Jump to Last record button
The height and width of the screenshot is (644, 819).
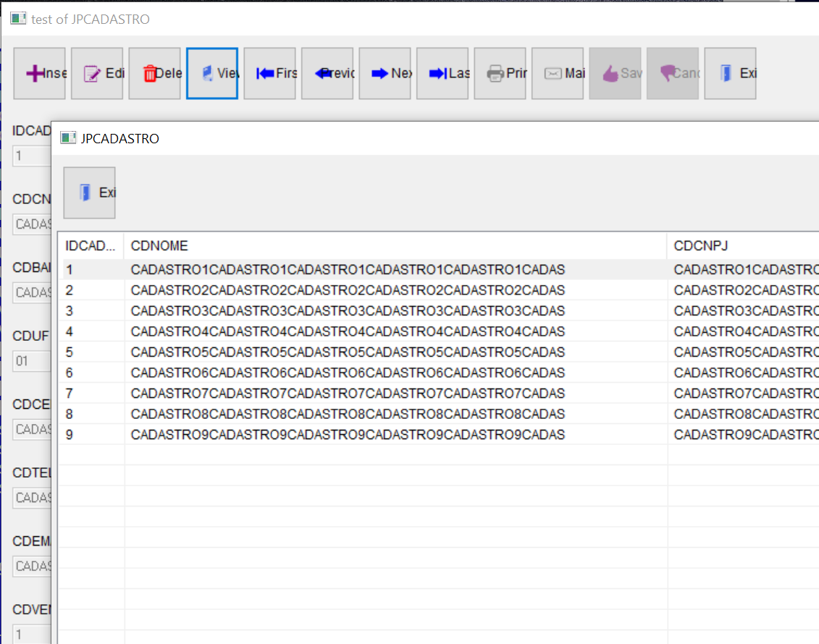[x=442, y=73]
